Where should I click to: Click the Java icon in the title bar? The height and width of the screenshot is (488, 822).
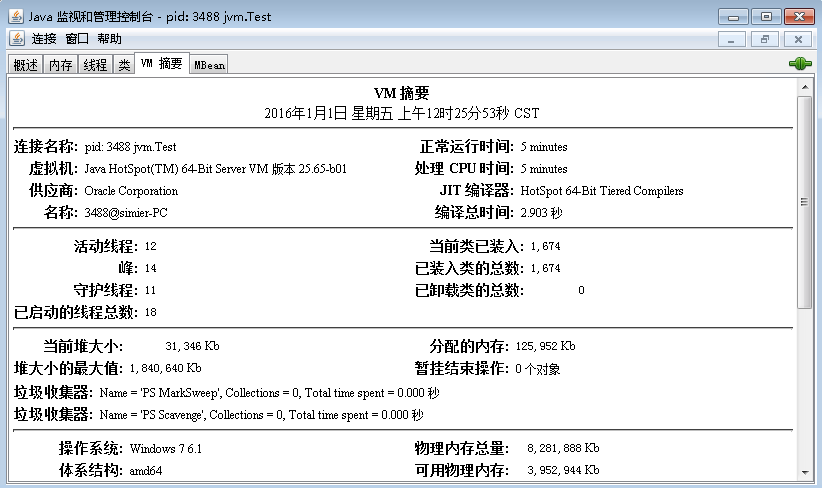tap(16, 16)
